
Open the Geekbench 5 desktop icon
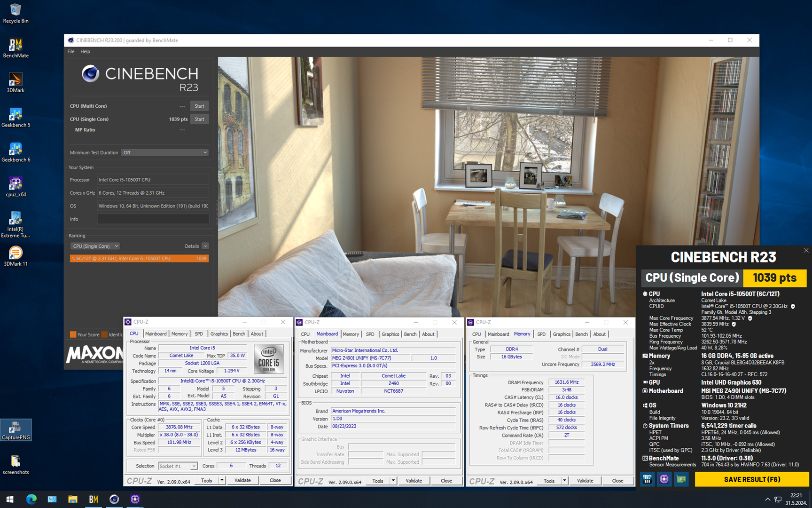coord(16,118)
